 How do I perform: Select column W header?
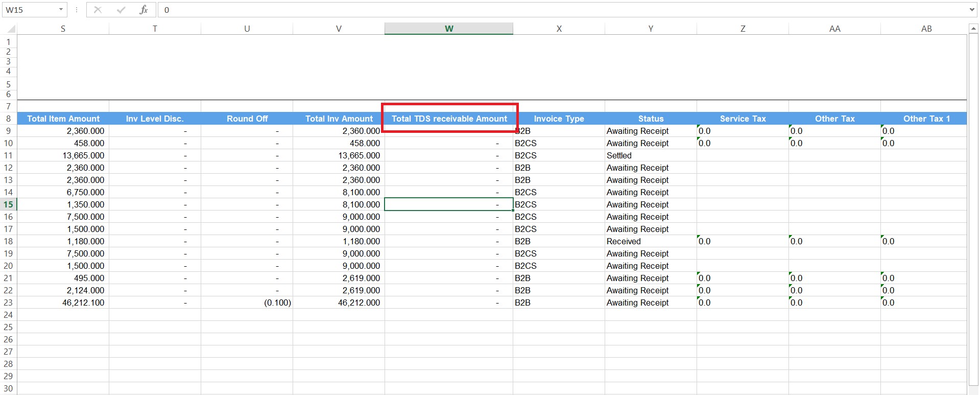[449, 29]
